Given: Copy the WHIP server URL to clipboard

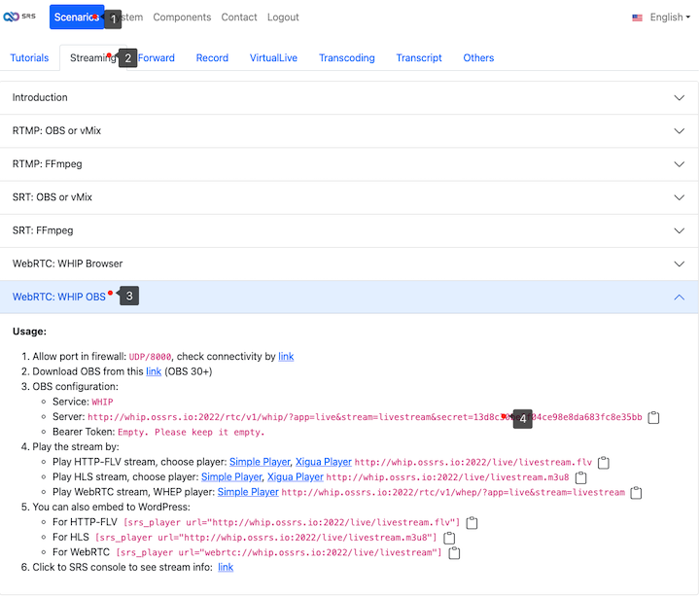Looking at the screenshot, I should [x=654, y=417].
